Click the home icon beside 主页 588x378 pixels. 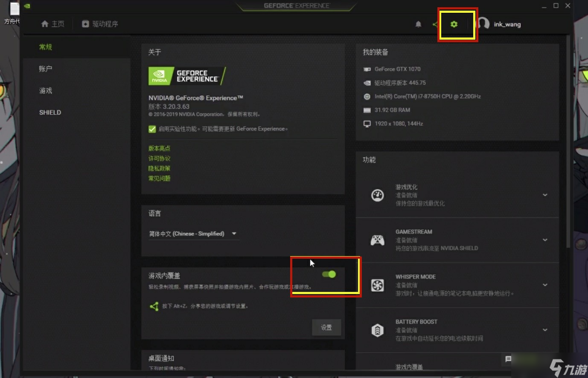[x=45, y=24]
